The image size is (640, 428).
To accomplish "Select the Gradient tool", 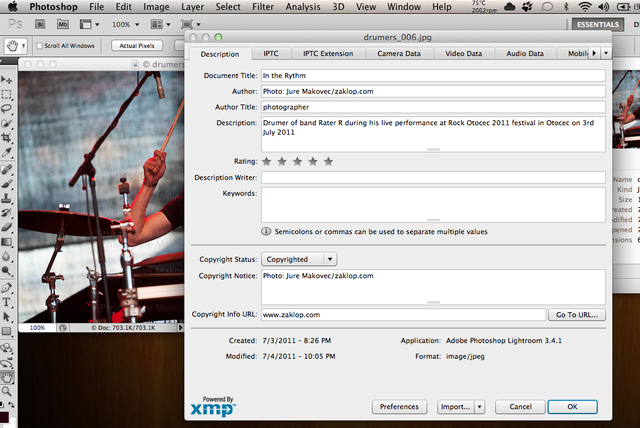I will point(6,242).
